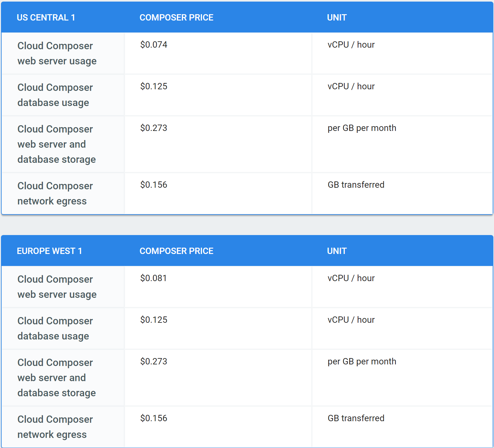This screenshot has width=494, height=448.
Task: Click UNIT header in Europe West table
Action: pyautogui.click(x=337, y=251)
